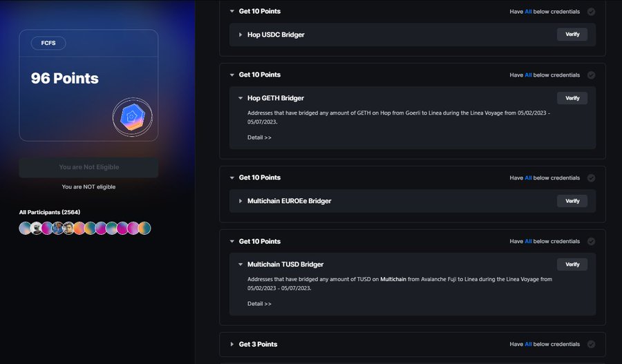
Task: Open Detail link under Multichain TUSD Bridger
Action: 259,304
